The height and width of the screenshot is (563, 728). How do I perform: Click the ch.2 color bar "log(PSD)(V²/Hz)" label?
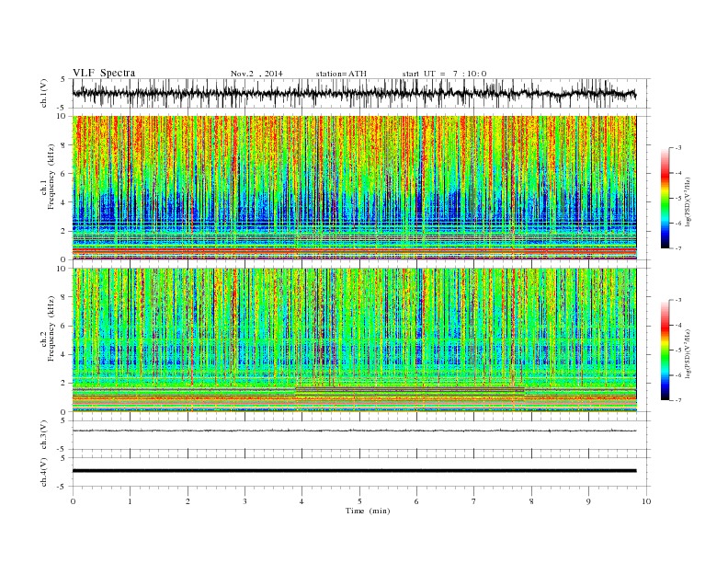coord(688,352)
